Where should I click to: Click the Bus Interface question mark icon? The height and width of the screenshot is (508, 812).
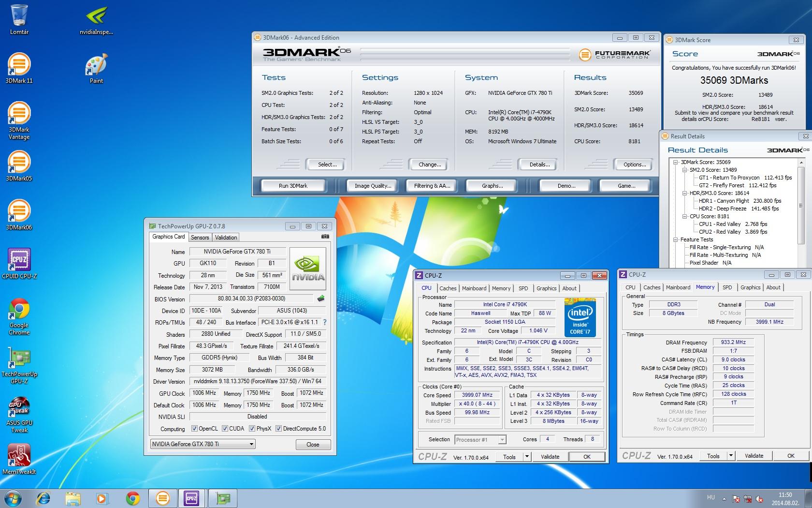tap(325, 322)
